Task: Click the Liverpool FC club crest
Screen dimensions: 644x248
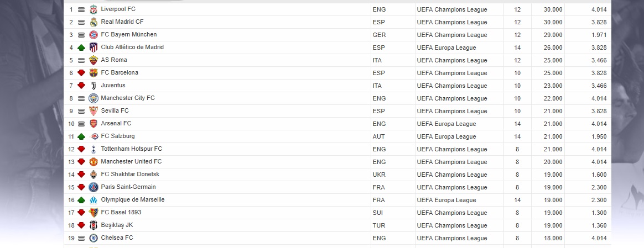Action: [94, 9]
